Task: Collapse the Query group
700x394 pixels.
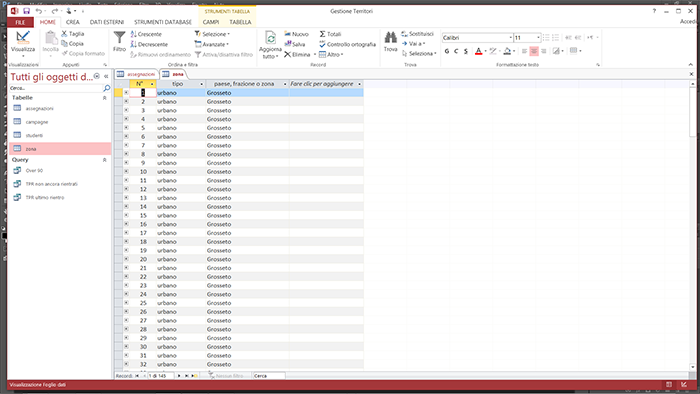Action: pyautogui.click(x=104, y=160)
